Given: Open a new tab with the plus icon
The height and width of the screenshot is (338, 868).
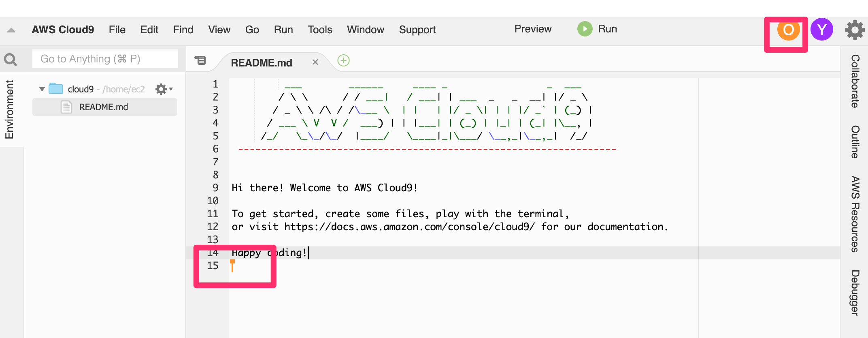Looking at the screenshot, I should pos(343,60).
